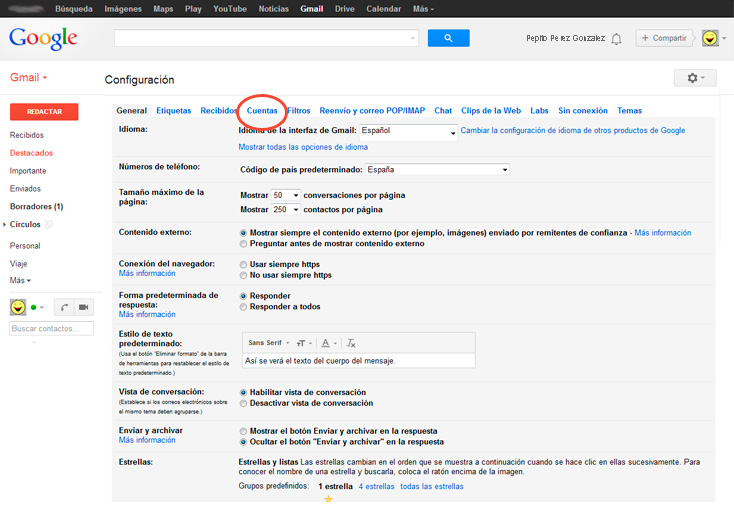The image size is (734, 507).
Task: Open the Sans Serif font dropdown
Action: (269, 343)
